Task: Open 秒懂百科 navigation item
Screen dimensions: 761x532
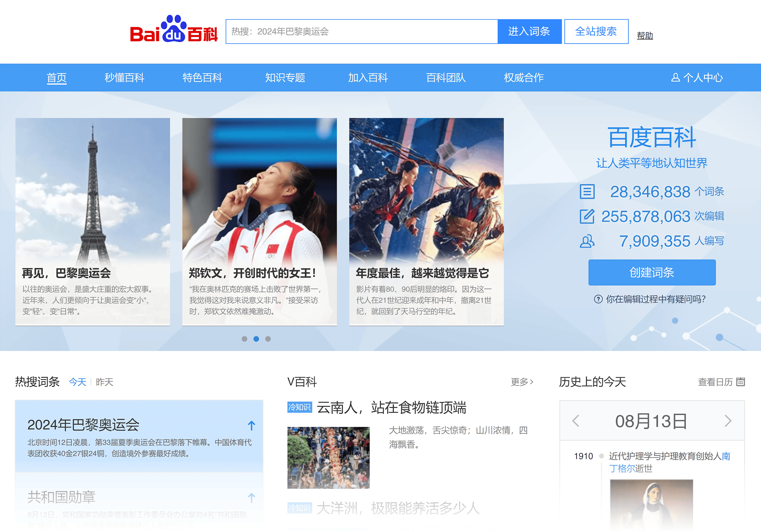Action: point(124,78)
